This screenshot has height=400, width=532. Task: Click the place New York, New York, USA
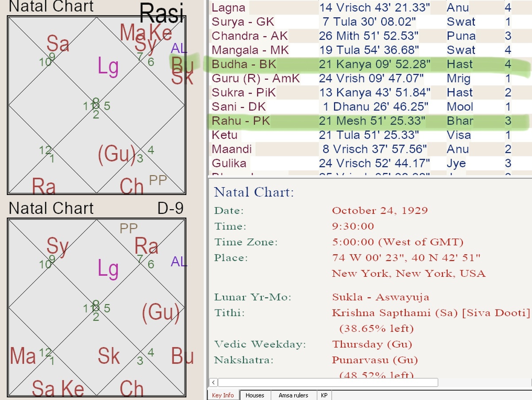tap(409, 274)
